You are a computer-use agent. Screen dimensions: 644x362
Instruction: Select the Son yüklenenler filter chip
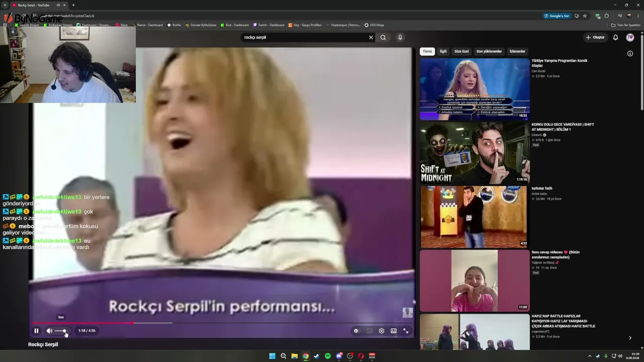tap(489, 51)
